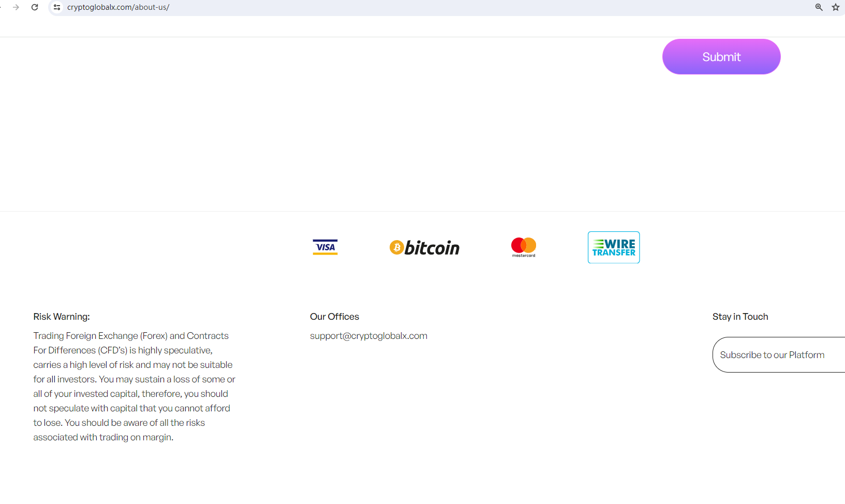Go back using the browser back arrow
The height and width of the screenshot is (504, 845).
[2, 7]
